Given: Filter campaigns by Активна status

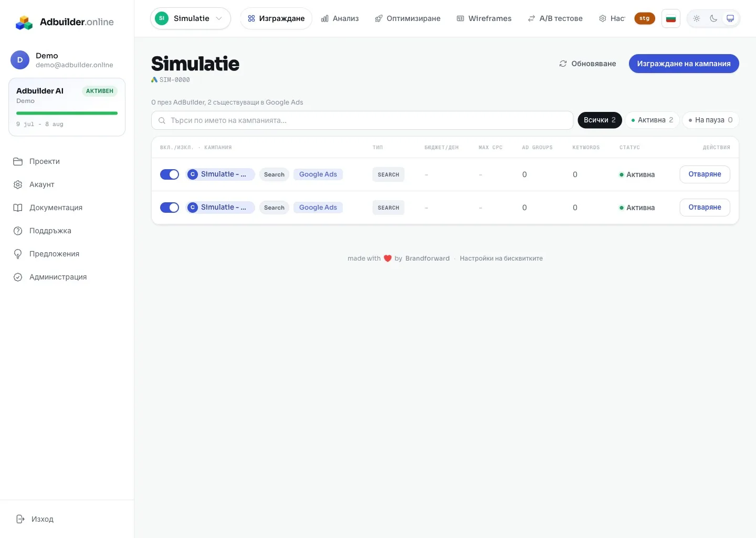Looking at the screenshot, I should pyautogui.click(x=652, y=120).
